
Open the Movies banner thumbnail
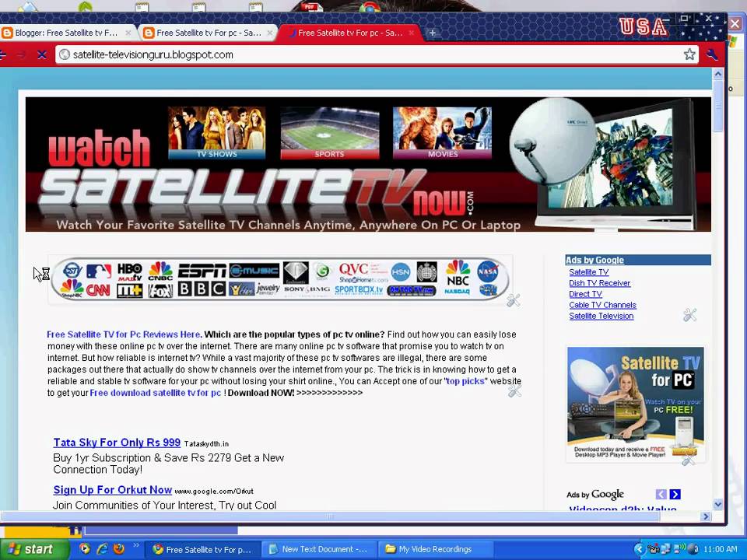point(442,133)
